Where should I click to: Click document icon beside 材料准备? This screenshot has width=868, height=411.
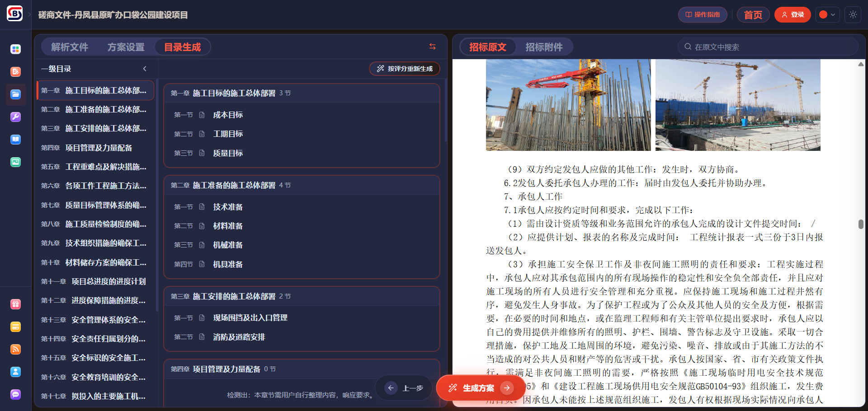point(202,226)
